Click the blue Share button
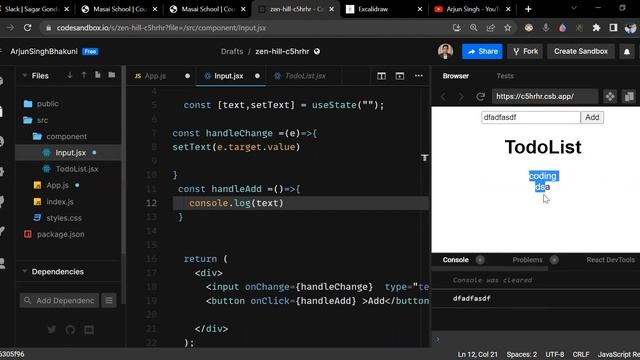 pos(482,51)
